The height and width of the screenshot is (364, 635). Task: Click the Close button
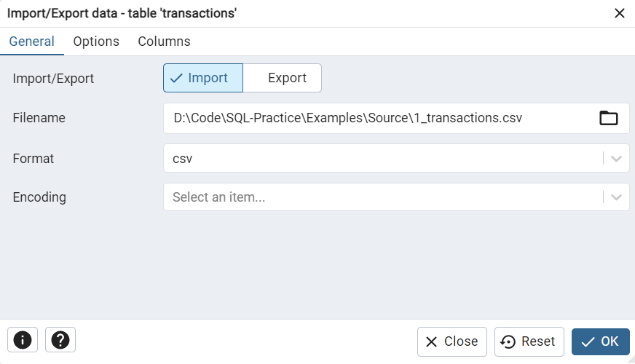click(451, 341)
